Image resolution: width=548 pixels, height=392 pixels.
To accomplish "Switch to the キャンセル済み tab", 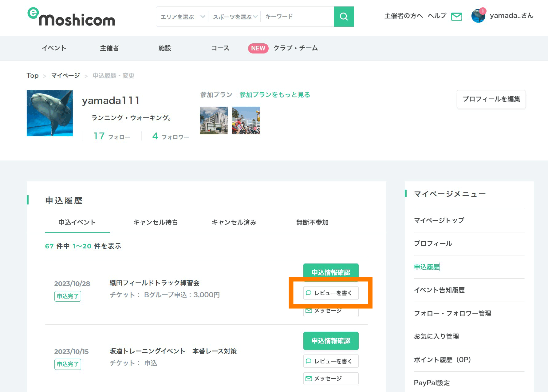I will pos(234,222).
